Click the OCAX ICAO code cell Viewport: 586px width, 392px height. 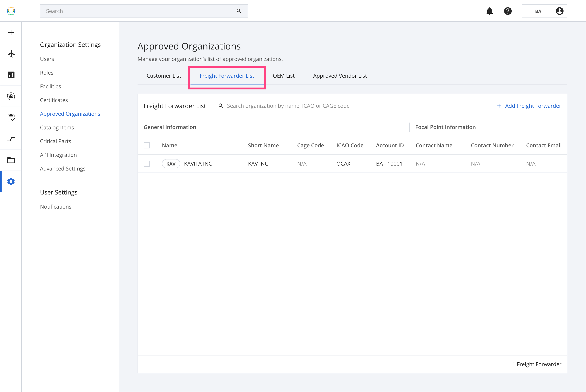pos(343,163)
